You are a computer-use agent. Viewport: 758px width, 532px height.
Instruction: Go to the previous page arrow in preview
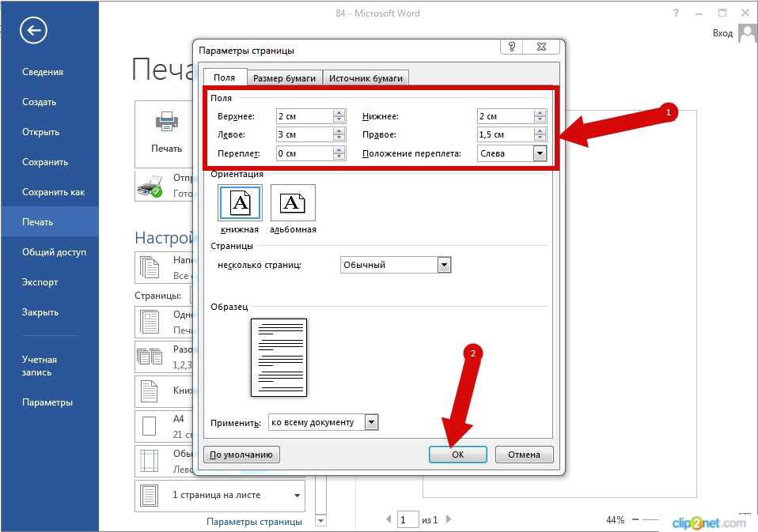pos(388,519)
